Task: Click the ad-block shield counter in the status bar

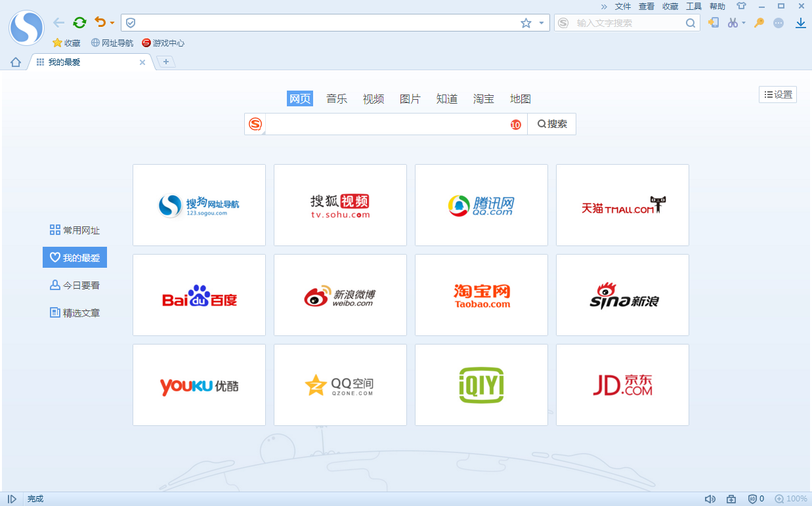Action: [756, 499]
